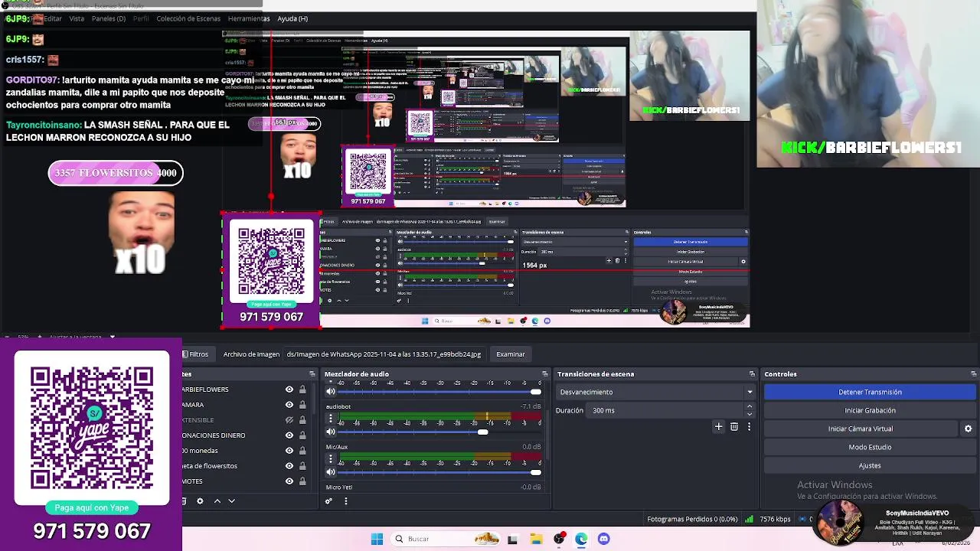Open Mic/Aux channel three-dot options

(331, 458)
